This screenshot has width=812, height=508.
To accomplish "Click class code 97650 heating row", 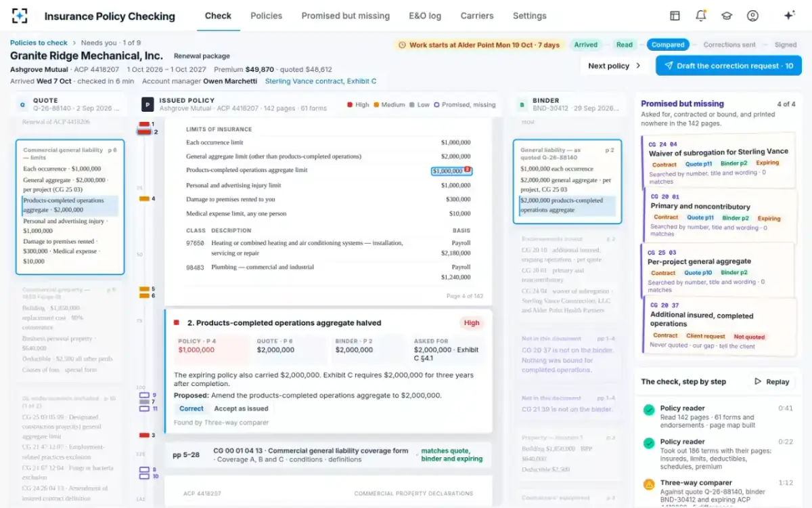I will [328, 248].
